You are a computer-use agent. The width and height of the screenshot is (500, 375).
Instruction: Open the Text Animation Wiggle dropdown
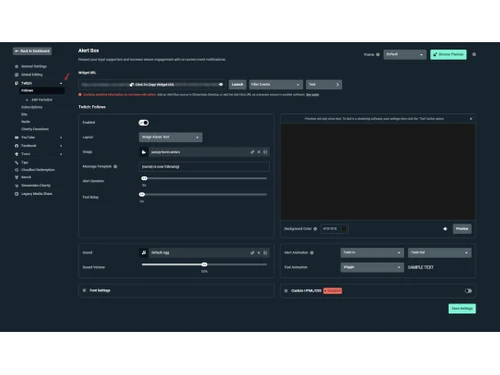[x=372, y=267]
